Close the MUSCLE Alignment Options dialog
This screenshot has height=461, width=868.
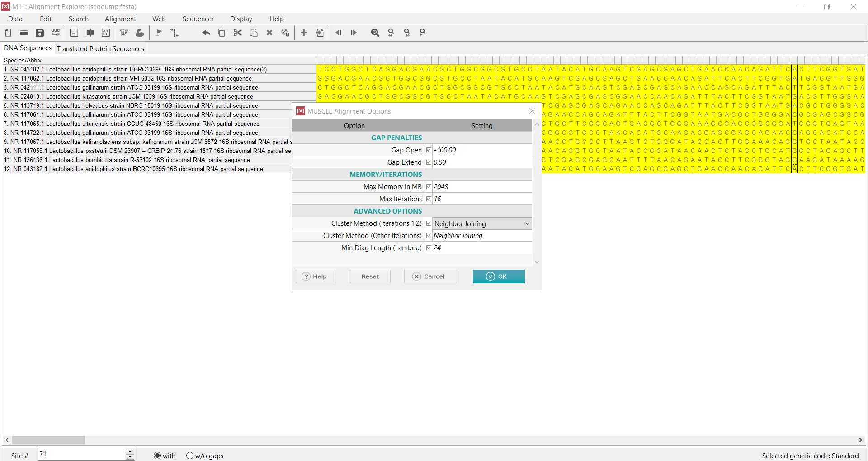point(532,111)
